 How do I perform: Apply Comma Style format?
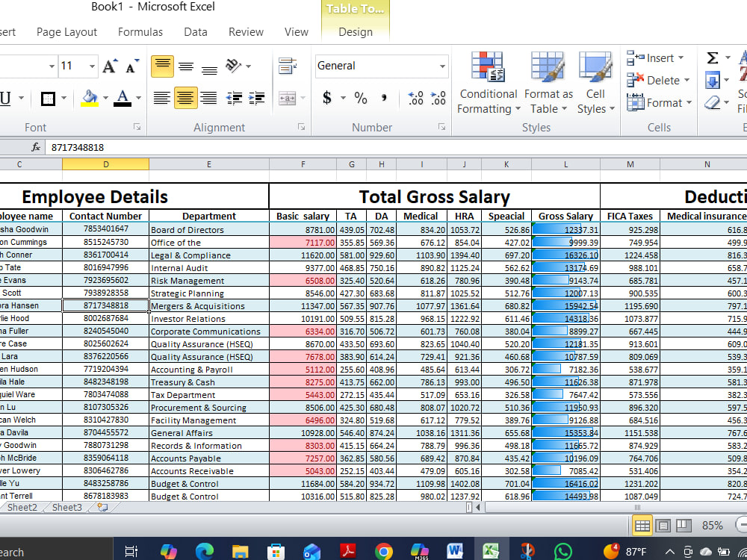(x=384, y=98)
